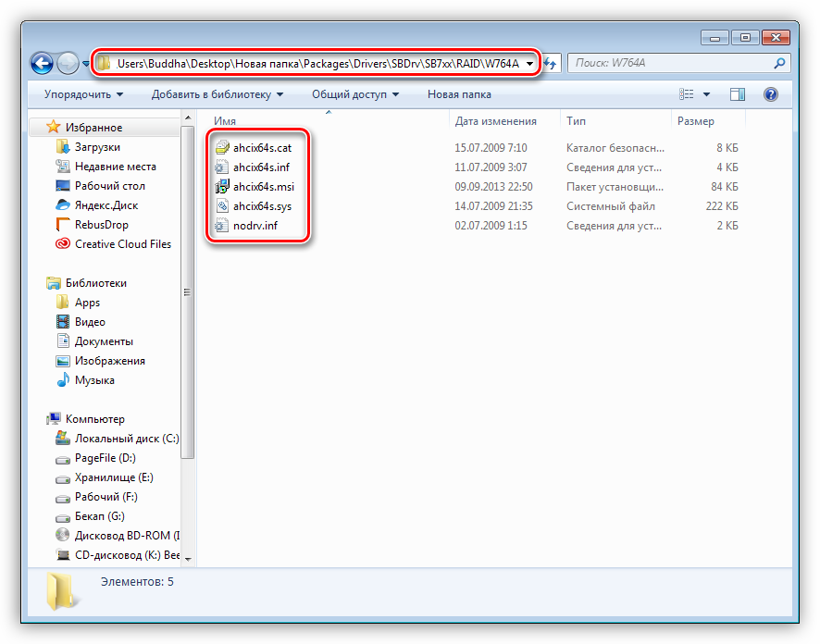Expand the address bar history dropdown
Image resolution: width=820 pixels, height=644 pixels.
point(529,64)
